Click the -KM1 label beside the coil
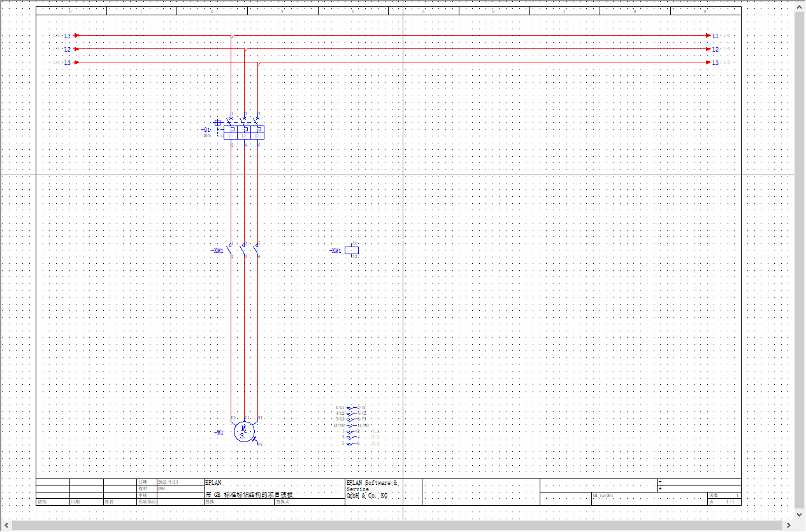 tap(335, 251)
